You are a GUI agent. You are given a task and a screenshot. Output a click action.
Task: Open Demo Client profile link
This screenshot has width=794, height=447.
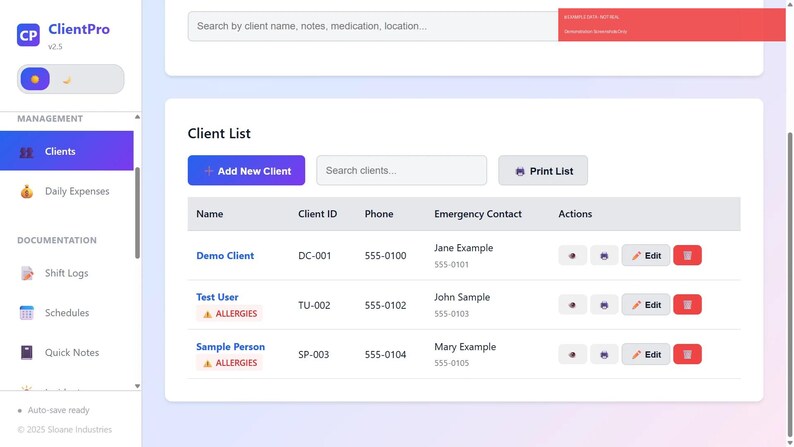pos(225,256)
